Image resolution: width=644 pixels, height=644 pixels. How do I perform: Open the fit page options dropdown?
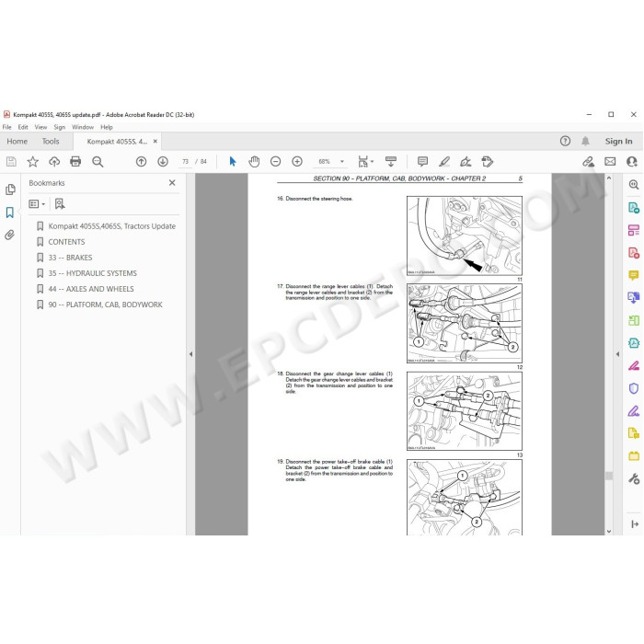click(365, 162)
